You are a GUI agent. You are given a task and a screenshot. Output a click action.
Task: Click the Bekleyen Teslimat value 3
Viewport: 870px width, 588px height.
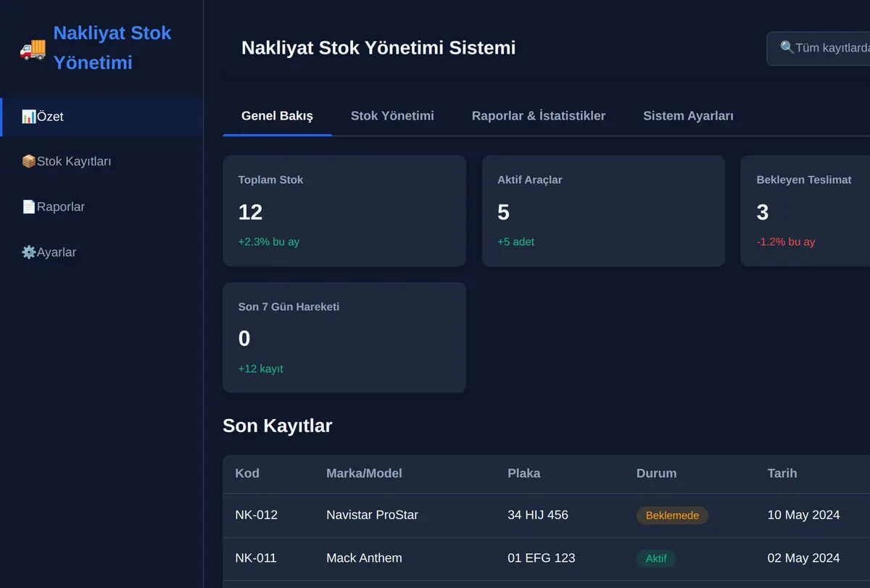pos(762,212)
